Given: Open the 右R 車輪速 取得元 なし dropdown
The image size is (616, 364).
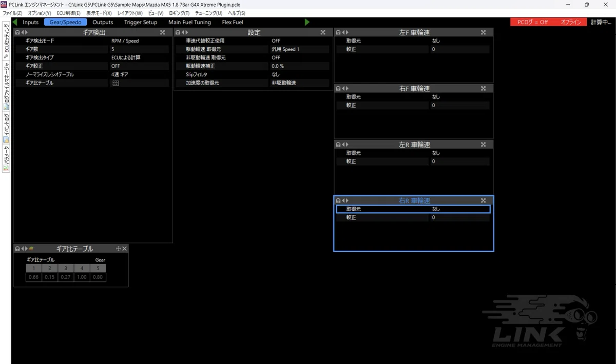Looking at the screenshot, I should click(x=460, y=209).
